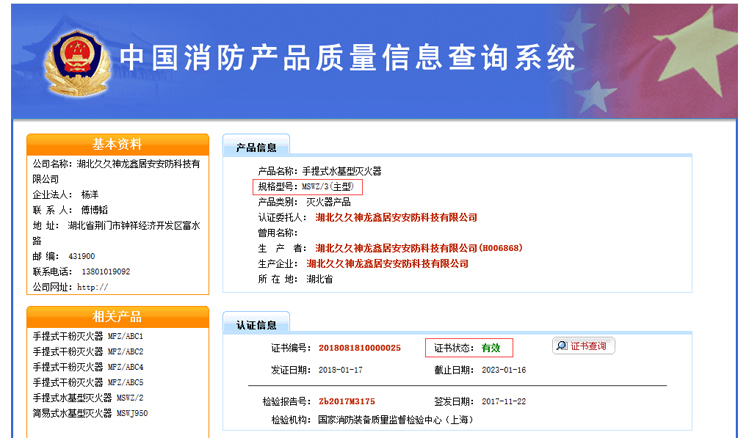
Task: Click the company website http:// link
Action: point(93,287)
